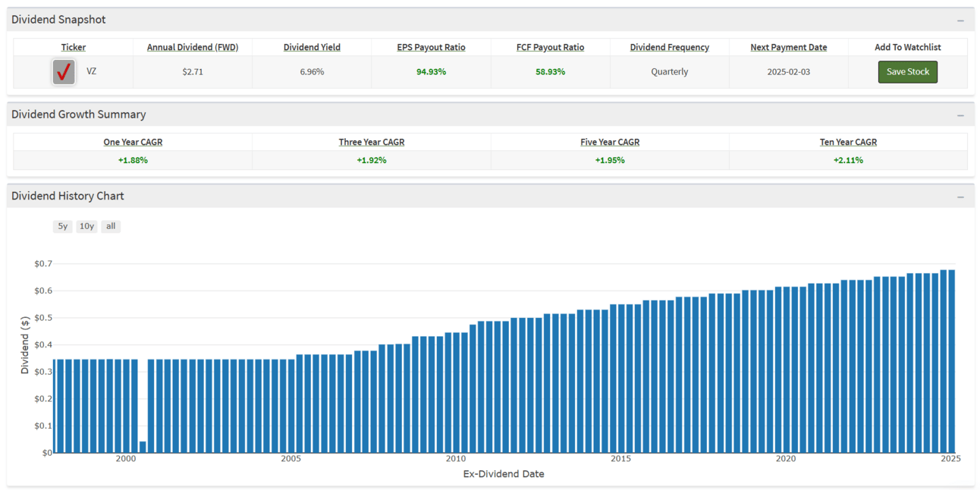Click the Save Stock button
The width and height of the screenshot is (980, 490).
coord(907,72)
